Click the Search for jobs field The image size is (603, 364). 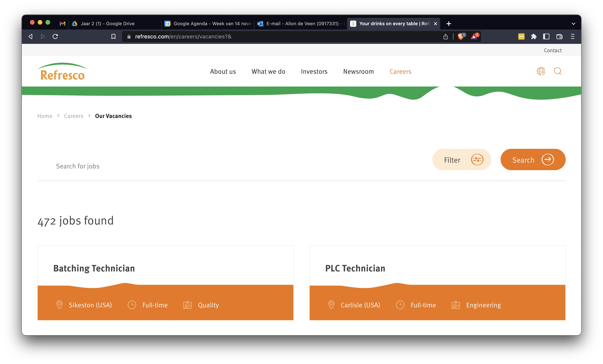pos(220,166)
